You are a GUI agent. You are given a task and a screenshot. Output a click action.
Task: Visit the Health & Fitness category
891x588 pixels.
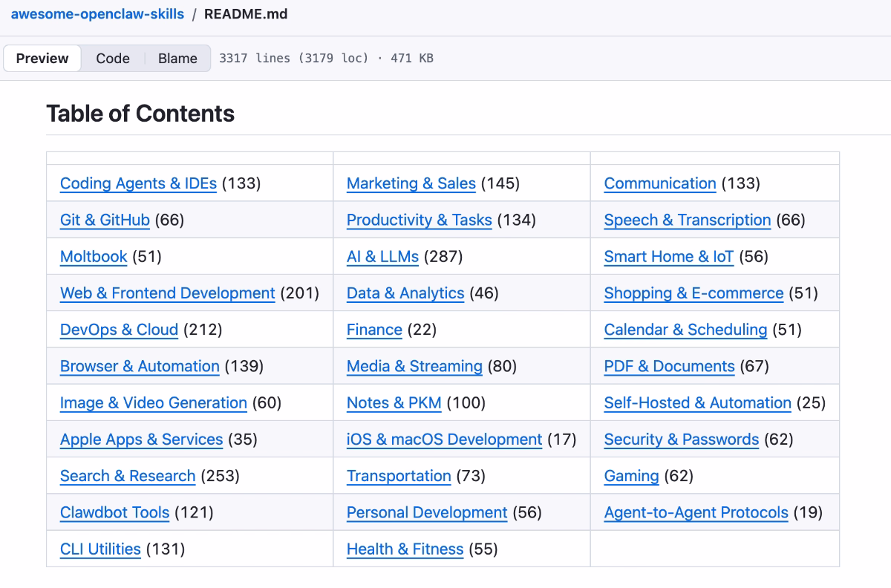pos(405,549)
